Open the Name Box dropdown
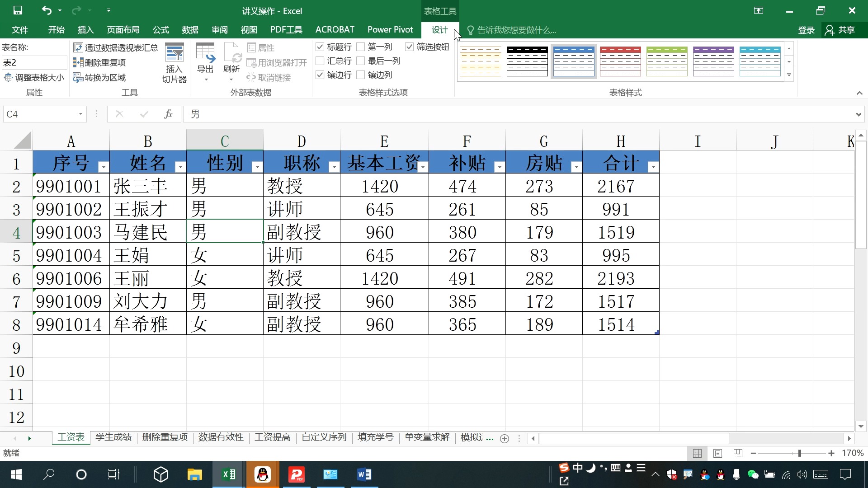This screenshot has height=488, width=868. (x=80, y=114)
